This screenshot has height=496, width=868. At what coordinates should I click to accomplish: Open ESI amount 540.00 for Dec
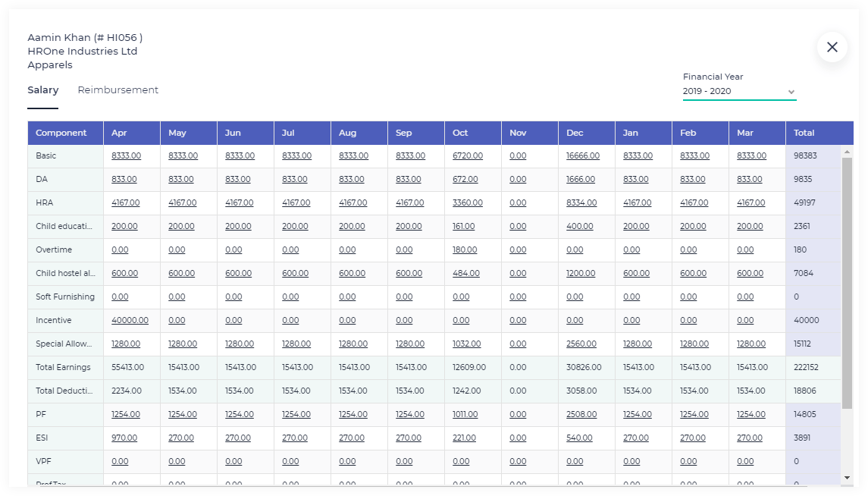(579, 438)
